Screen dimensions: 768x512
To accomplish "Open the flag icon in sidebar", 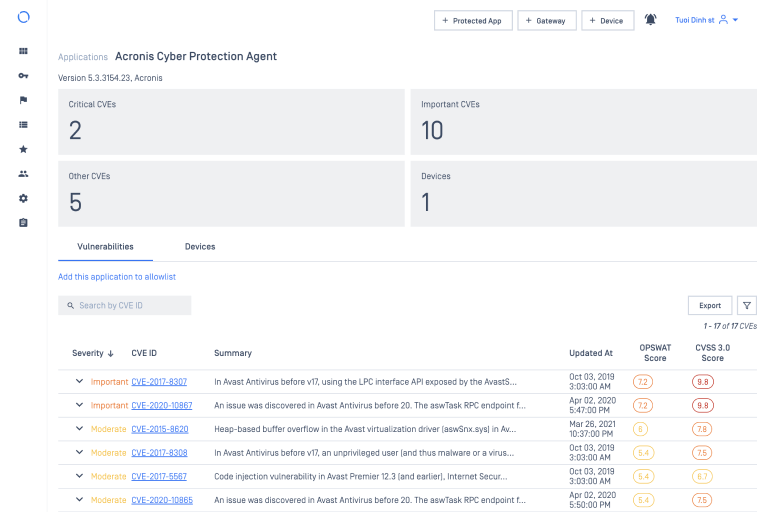I will pyautogui.click(x=24, y=100).
